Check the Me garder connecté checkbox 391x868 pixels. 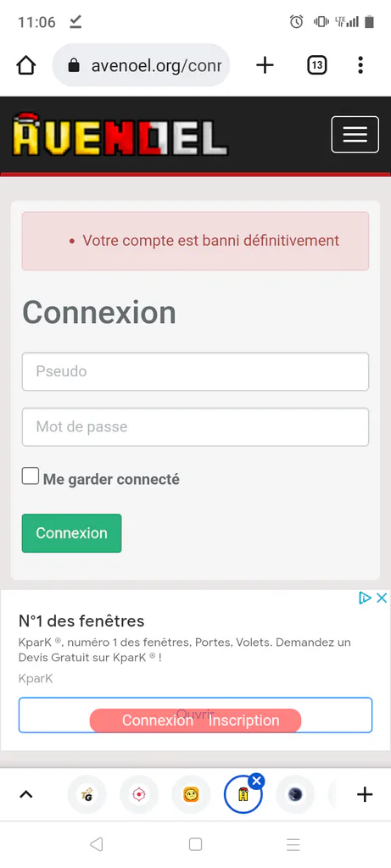click(31, 476)
